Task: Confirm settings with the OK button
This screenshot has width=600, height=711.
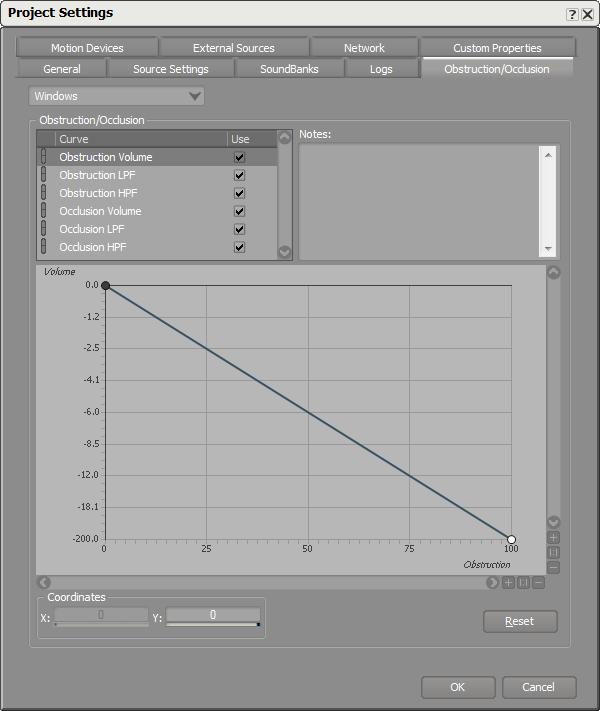Action: [x=458, y=687]
